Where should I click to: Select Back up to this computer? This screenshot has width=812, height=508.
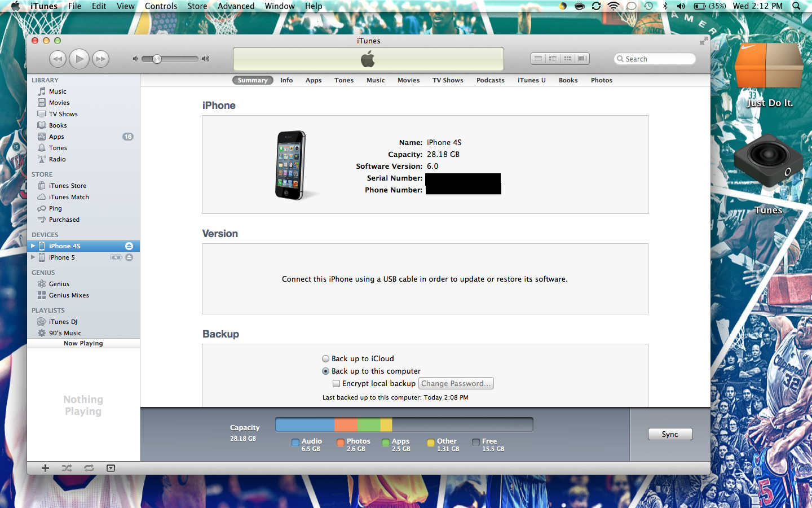click(325, 371)
